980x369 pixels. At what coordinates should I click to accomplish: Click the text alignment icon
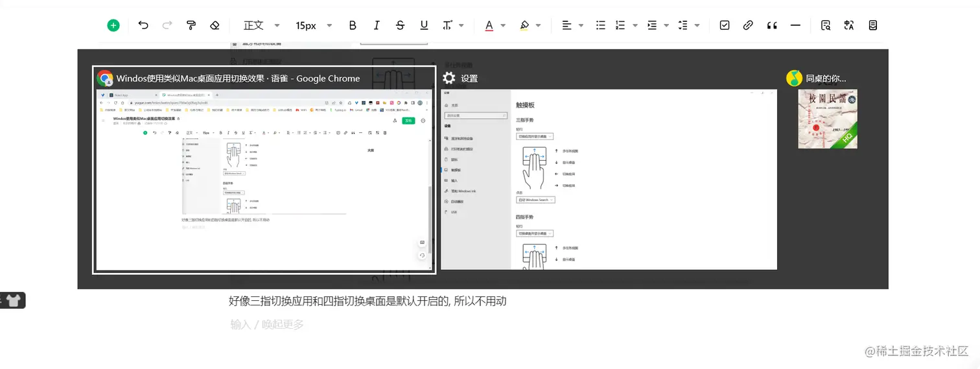(x=566, y=25)
